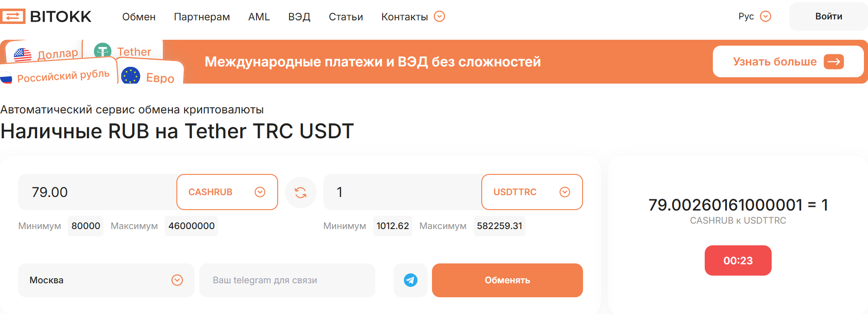This screenshot has width=868, height=314.
Task: Click the swap currencies circular arrows icon
Action: point(300,192)
